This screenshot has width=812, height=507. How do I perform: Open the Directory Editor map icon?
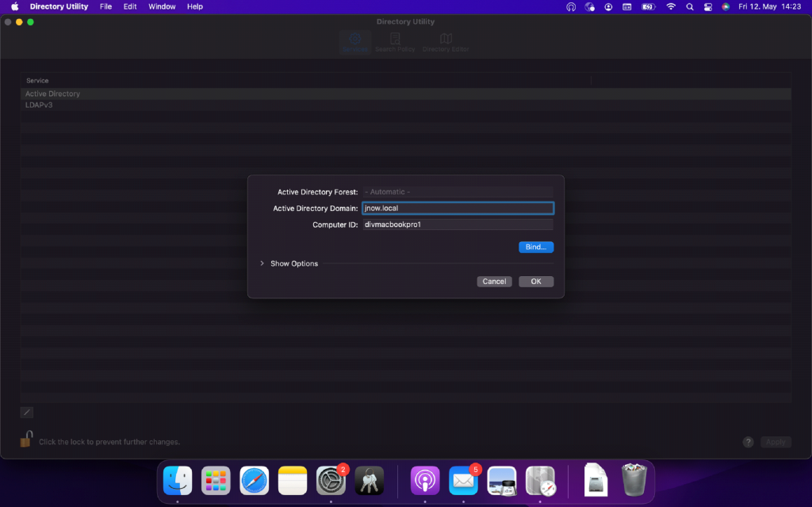(x=446, y=41)
